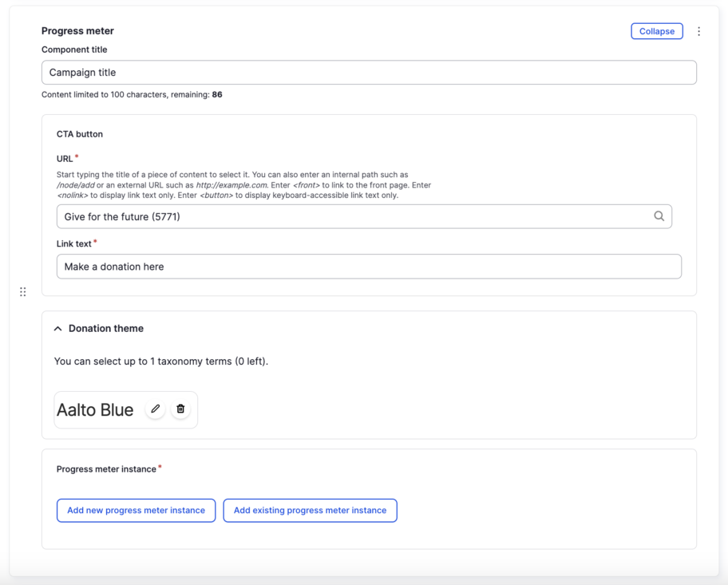Click the search icon in the URL field
Viewport: 728px width, 585px height.
[659, 216]
